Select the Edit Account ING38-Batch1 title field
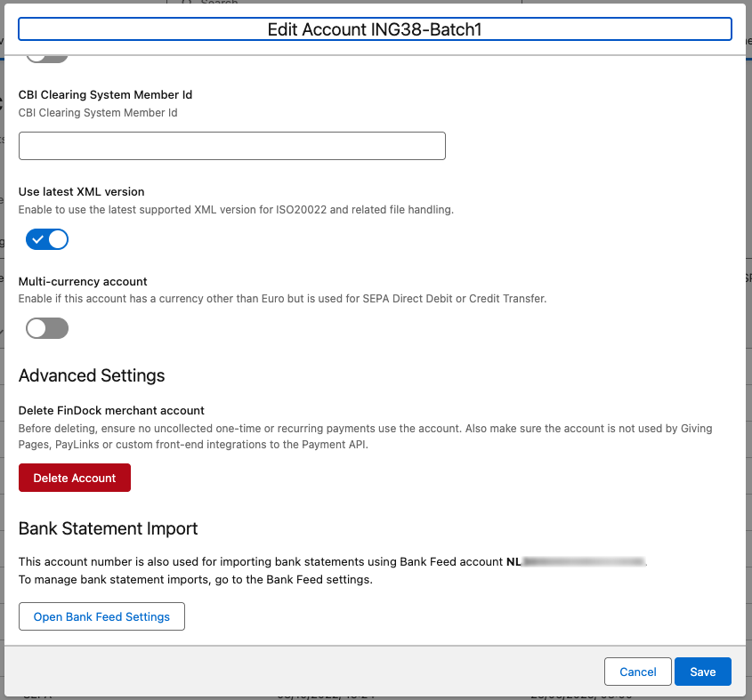Screen dimensions: 752x700 (375, 28)
